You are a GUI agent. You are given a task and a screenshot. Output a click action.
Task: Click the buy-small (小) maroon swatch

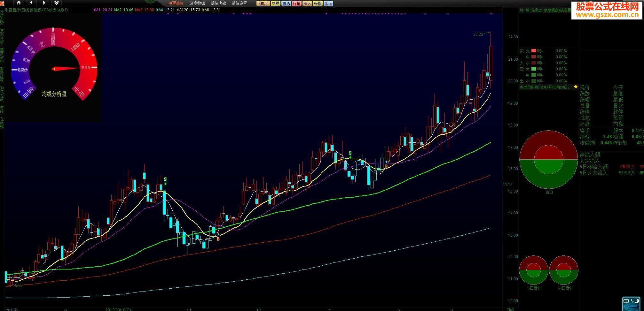pyautogui.click(x=534, y=63)
